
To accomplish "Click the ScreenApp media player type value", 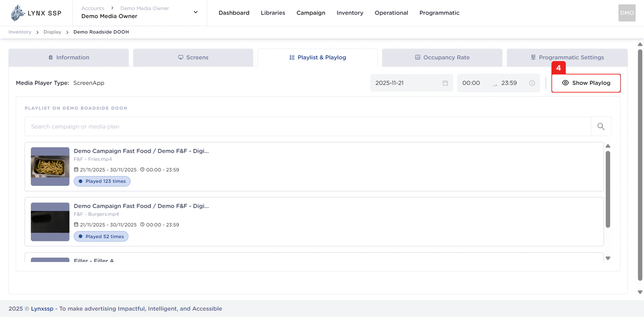I will tap(89, 83).
